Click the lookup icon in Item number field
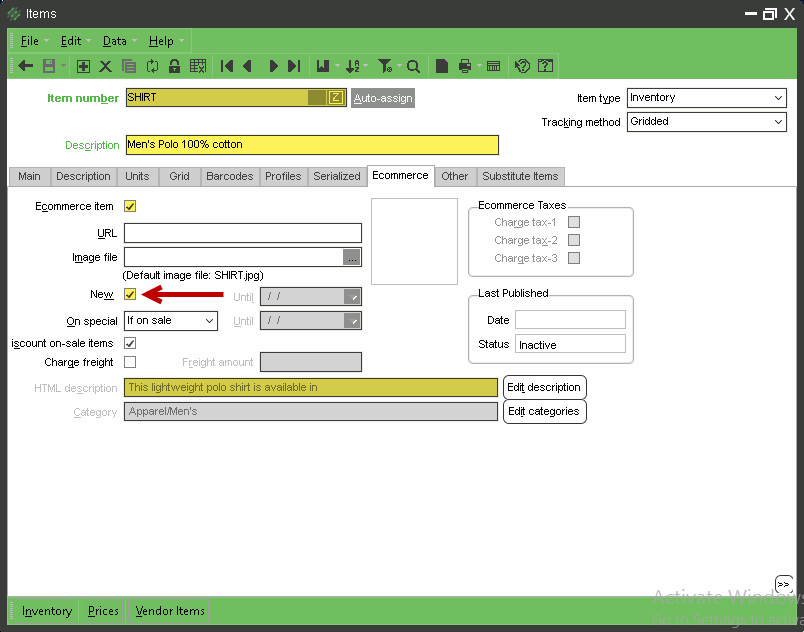Viewport: 804px width, 632px height. coord(336,97)
